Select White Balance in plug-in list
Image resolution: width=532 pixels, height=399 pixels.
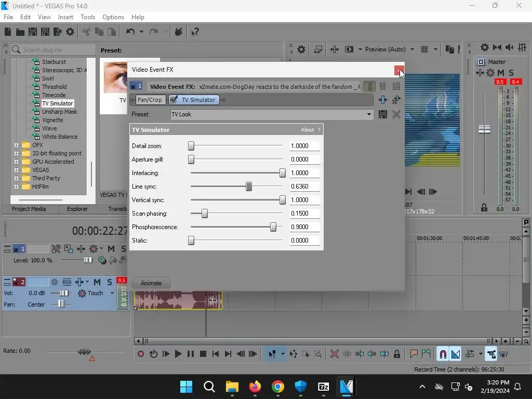point(60,137)
